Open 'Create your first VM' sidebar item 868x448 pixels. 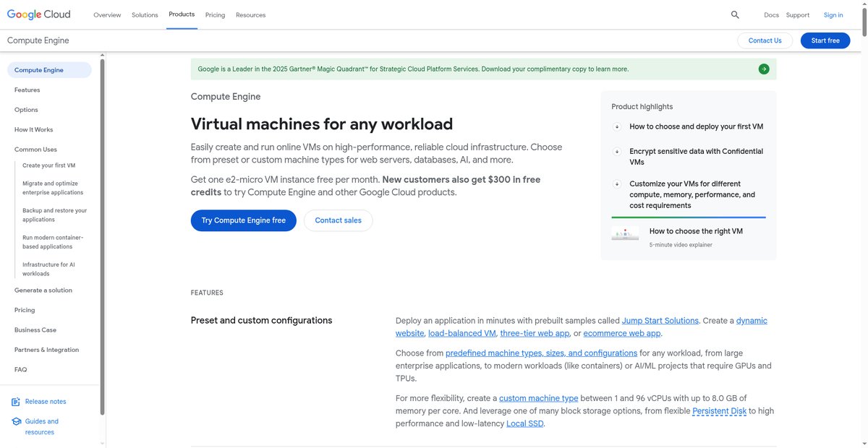pyautogui.click(x=48, y=165)
